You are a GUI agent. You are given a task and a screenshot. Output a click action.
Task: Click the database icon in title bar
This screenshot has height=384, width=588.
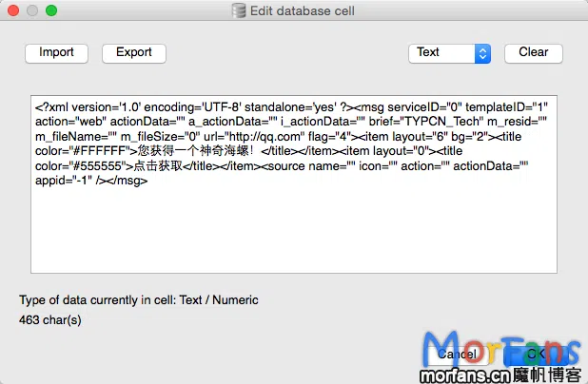point(239,10)
